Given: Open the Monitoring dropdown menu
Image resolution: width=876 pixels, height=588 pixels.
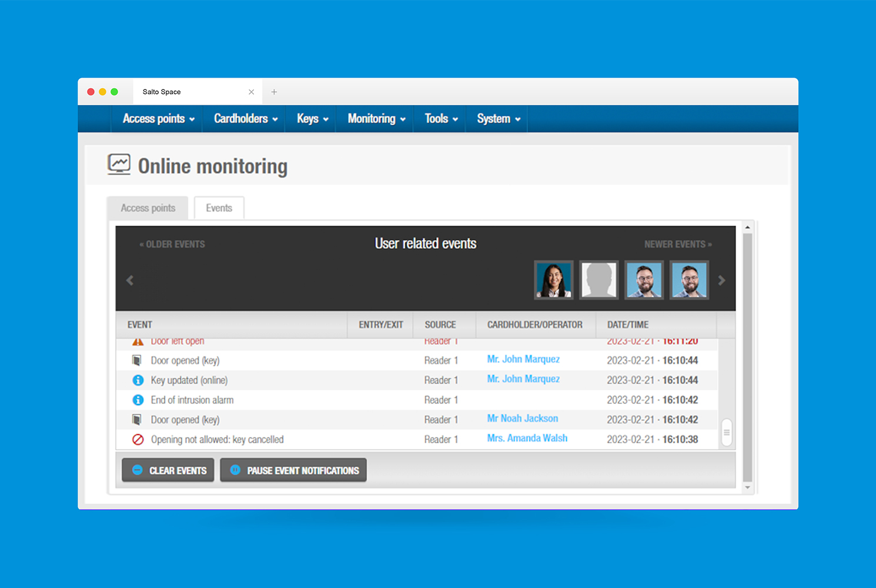Looking at the screenshot, I should click(x=376, y=119).
